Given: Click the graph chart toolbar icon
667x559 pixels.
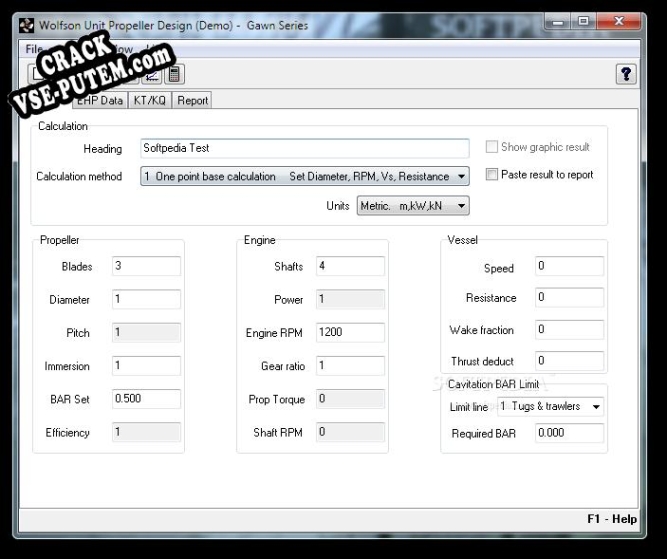Looking at the screenshot, I should click(x=152, y=75).
